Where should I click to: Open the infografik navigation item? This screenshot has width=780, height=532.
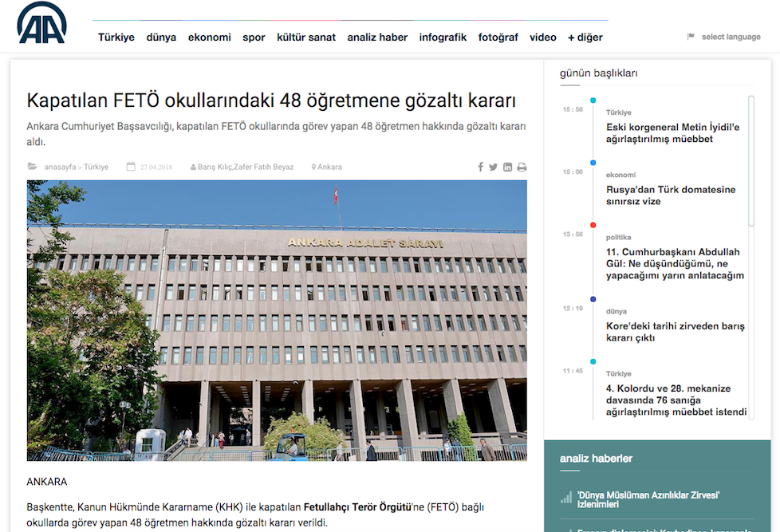pyautogui.click(x=443, y=37)
